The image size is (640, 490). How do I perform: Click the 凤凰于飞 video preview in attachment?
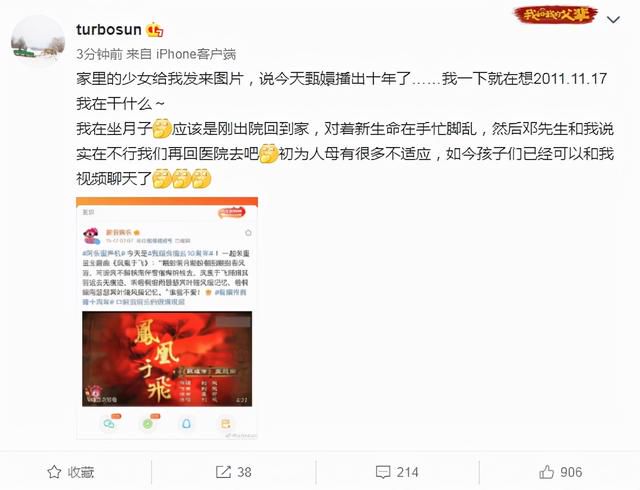pyautogui.click(x=167, y=359)
